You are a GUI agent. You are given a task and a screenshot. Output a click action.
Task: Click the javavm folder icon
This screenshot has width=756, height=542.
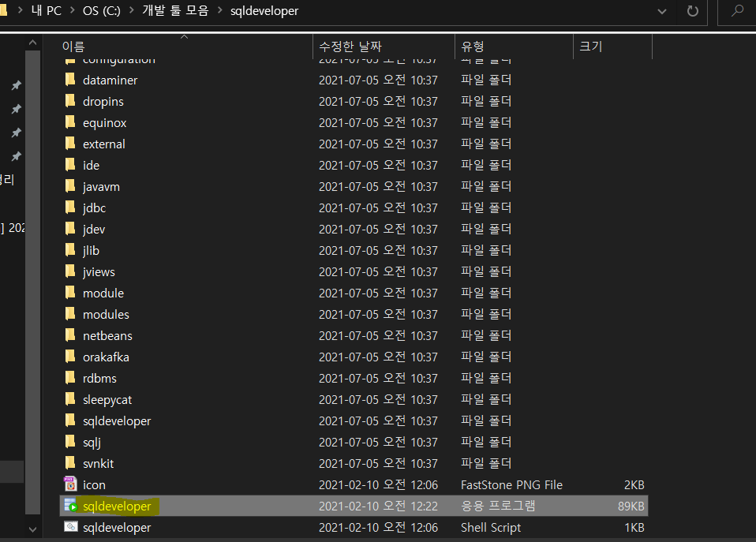(x=70, y=186)
